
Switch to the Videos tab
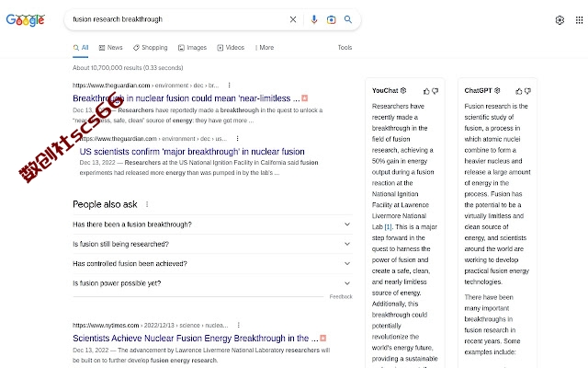[x=231, y=48]
